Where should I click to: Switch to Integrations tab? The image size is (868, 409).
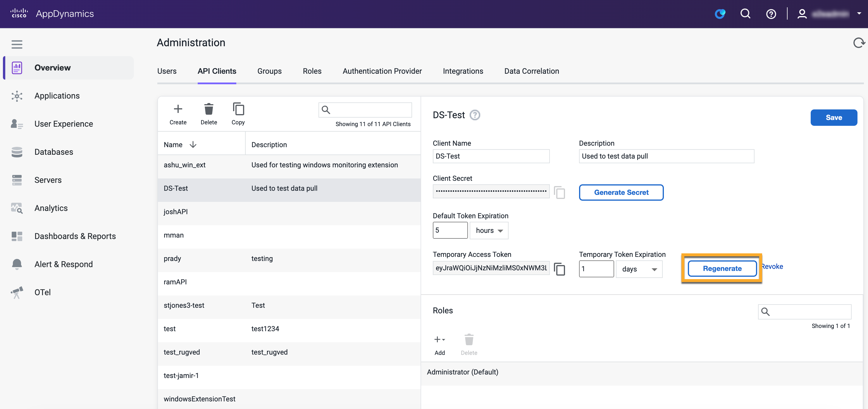click(x=463, y=71)
